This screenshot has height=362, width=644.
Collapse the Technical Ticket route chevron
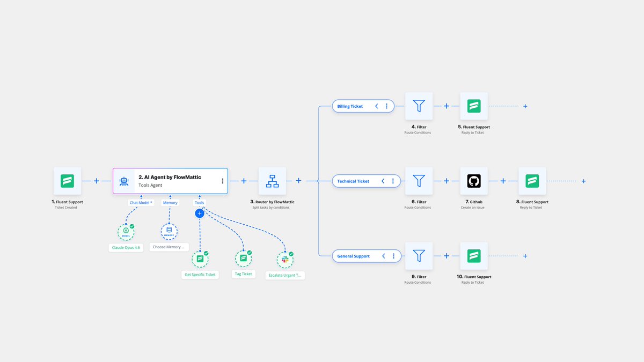click(x=383, y=181)
